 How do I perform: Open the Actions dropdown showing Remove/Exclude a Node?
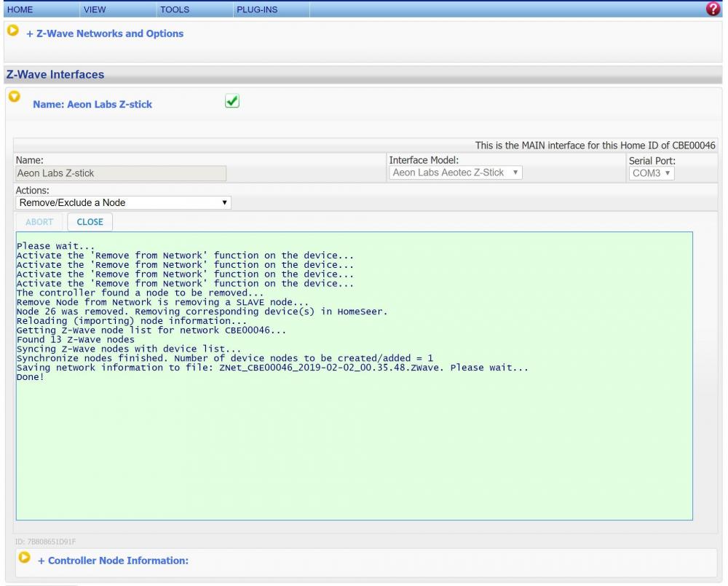coord(123,202)
